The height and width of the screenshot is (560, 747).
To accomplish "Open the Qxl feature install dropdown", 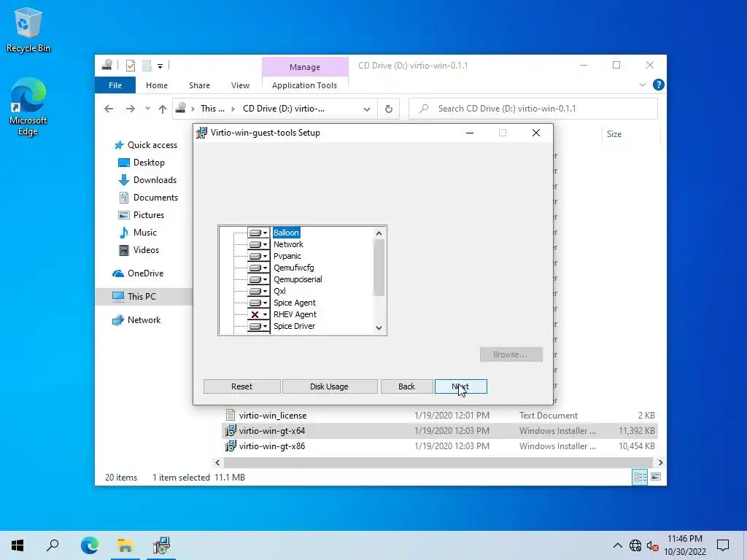I will click(259, 291).
